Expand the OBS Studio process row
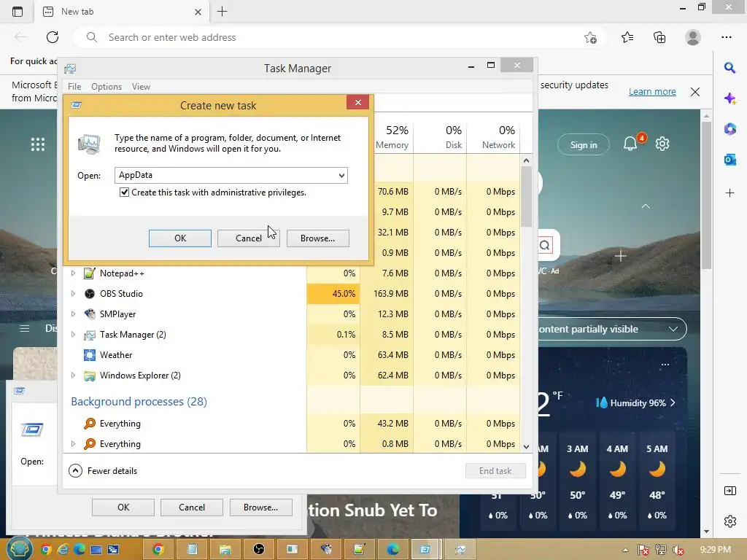Viewport: 747px width, 560px height. point(73,294)
